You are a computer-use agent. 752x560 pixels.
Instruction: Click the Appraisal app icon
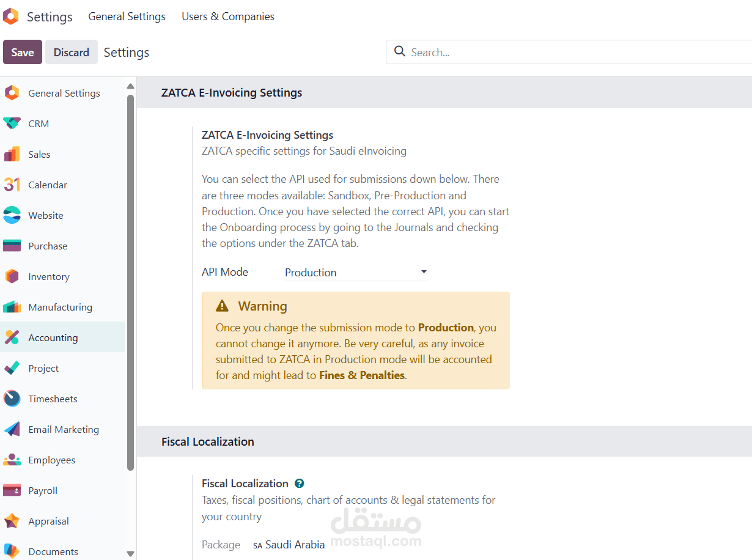(12, 521)
